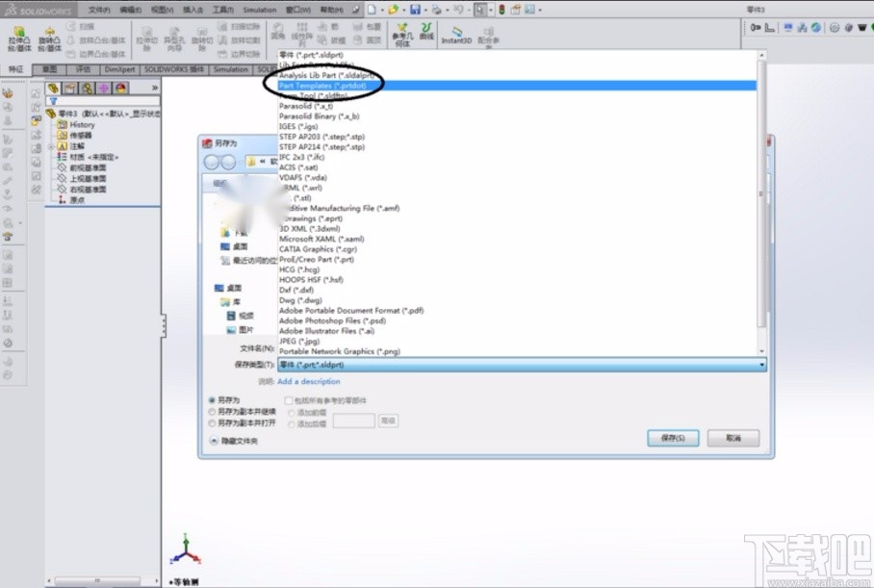Viewport: 874px width, 588px height.
Task: Choose Dwg (*.dwg) file type
Action: coord(300,300)
